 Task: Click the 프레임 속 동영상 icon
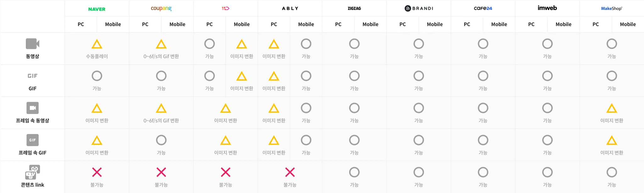point(32,108)
